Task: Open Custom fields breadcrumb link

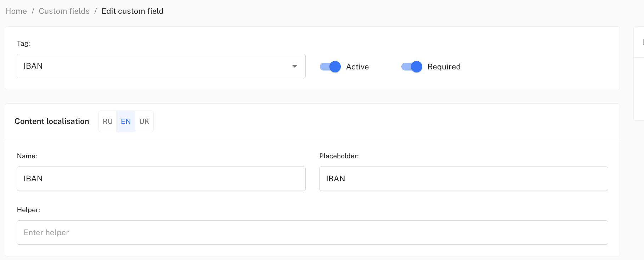Action: pyautogui.click(x=64, y=11)
